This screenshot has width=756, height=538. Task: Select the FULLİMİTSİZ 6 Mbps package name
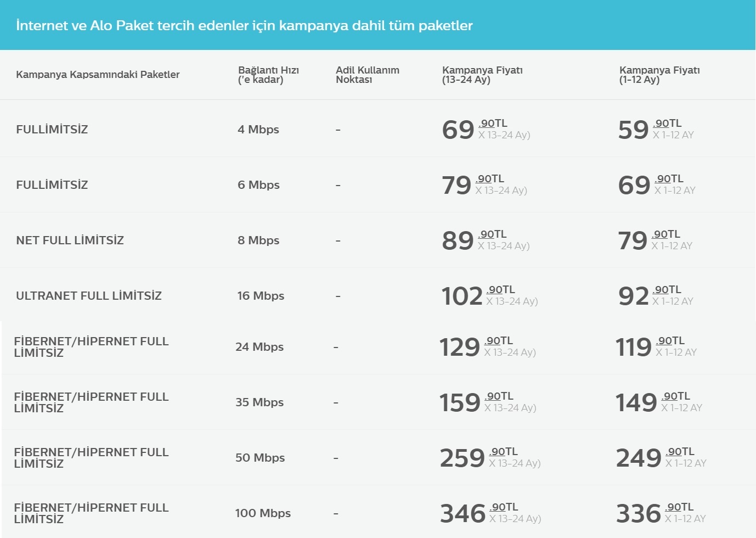click(x=52, y=185)
